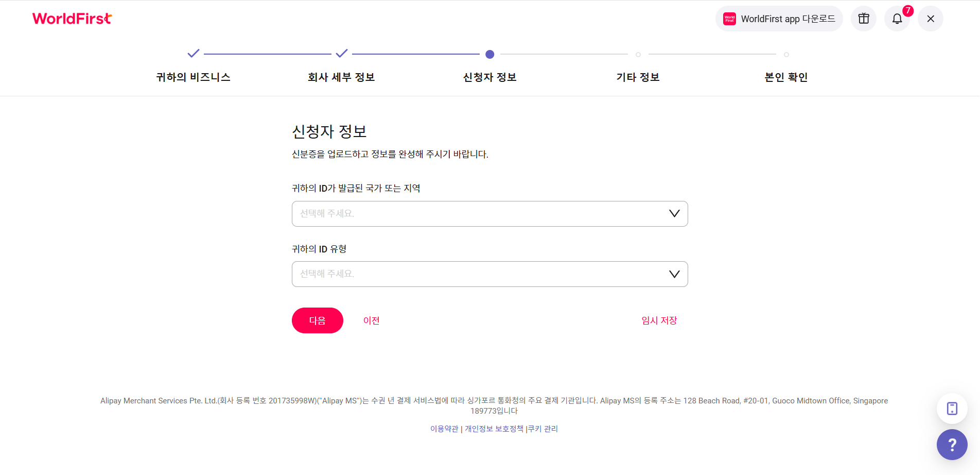Viewport: 980px width, 475px height.
Task: Go to the 본인 확인 step
Action: click(x=786, y=77)
